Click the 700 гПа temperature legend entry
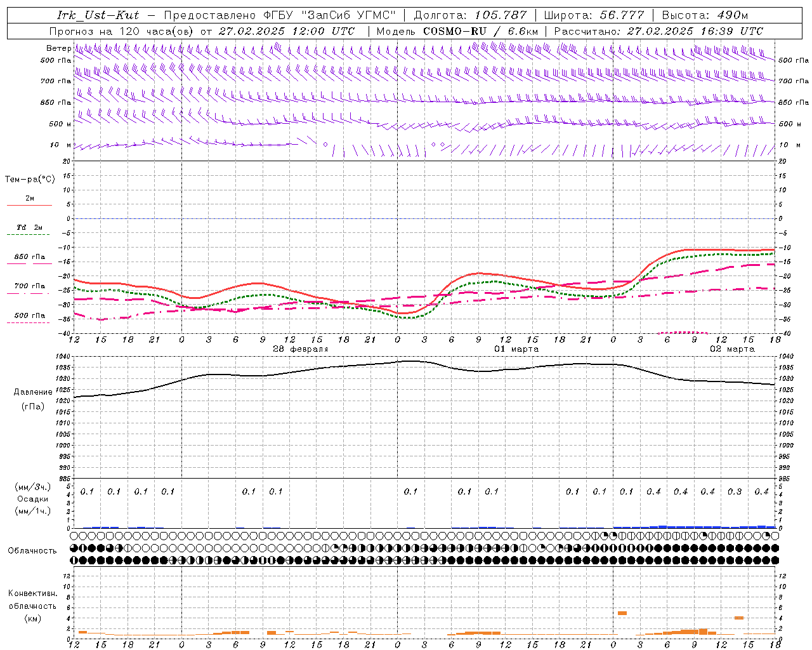Image resolution: width=812 pixels, height=650 pixels. [x=30, y=286]
